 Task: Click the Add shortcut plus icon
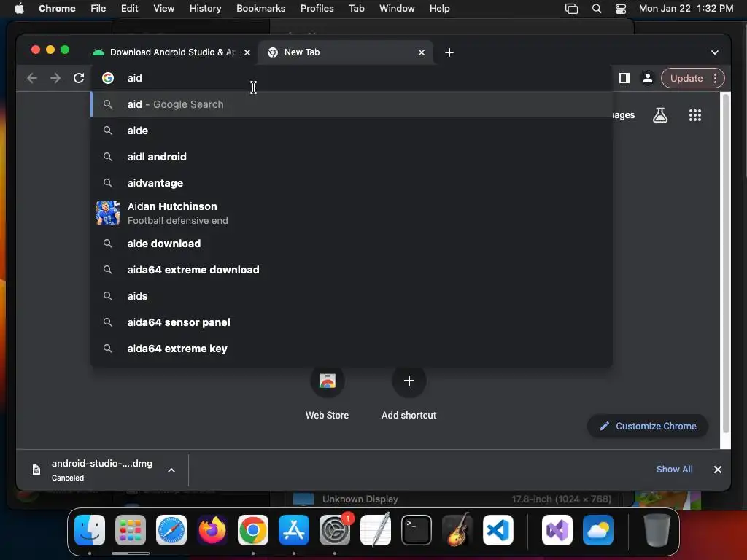(409, 381)
